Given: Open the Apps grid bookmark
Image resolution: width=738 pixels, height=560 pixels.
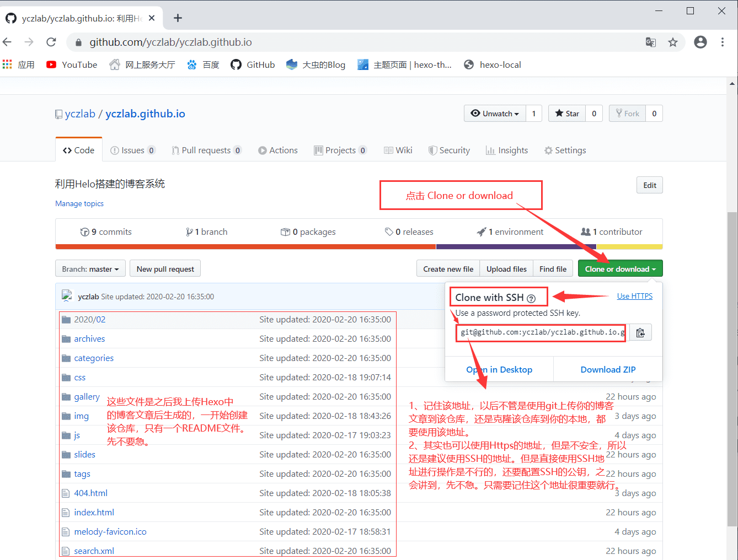Looking at the screenshot, I should tap(18, 64).
